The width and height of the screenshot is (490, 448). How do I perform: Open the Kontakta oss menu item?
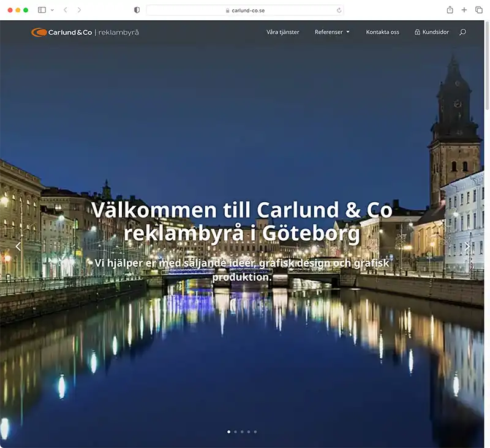[x=382, y=32]
